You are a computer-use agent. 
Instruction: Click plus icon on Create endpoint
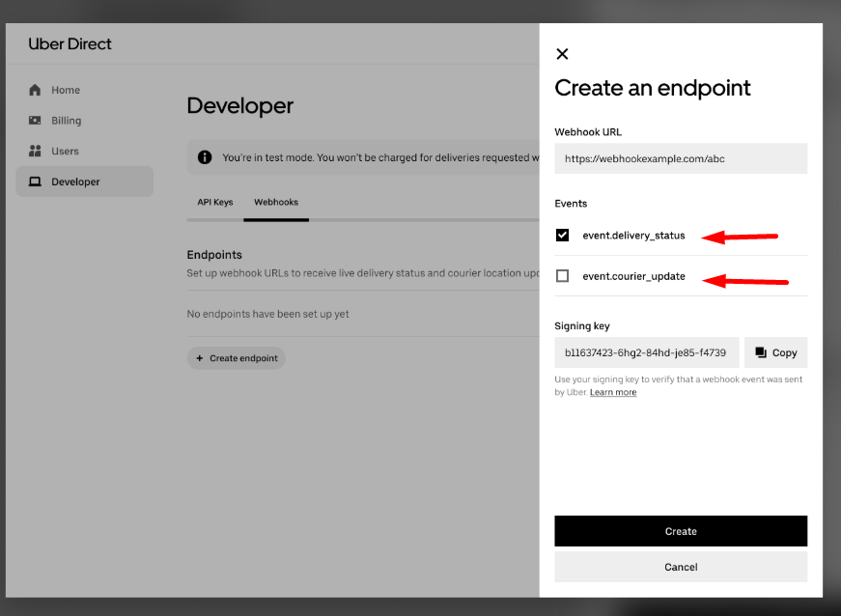200,358
